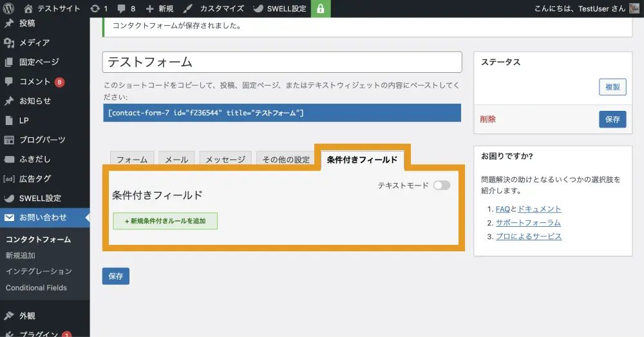The image size is (644, 337).
Task: Select the フォーム tab
Action: [132, 160]
